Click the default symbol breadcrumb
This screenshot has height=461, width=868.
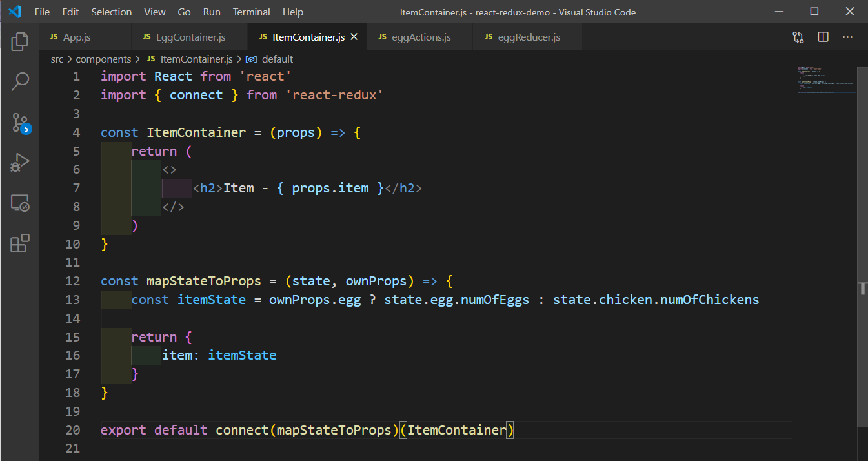coord(270,59)
